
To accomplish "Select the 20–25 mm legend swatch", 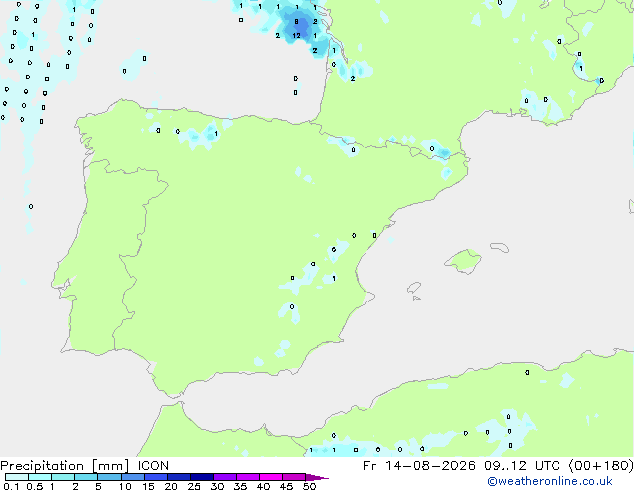I will 178,477.
